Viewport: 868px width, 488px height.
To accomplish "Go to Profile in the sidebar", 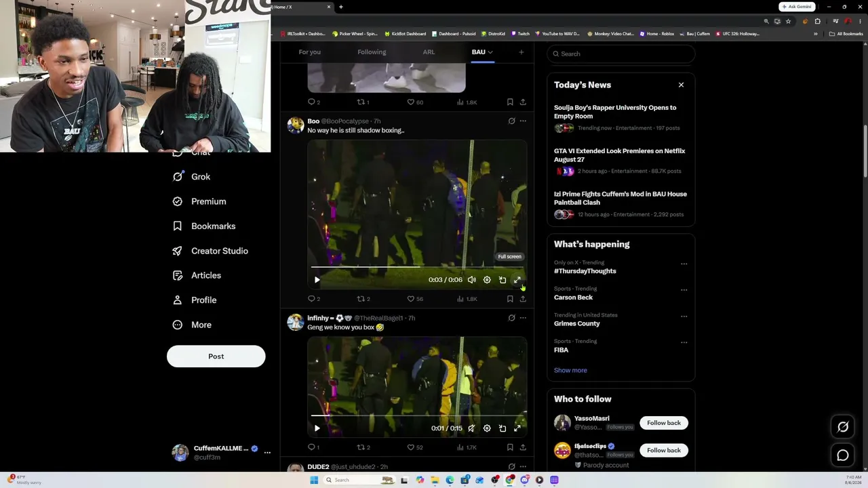I will pos(195,300).
